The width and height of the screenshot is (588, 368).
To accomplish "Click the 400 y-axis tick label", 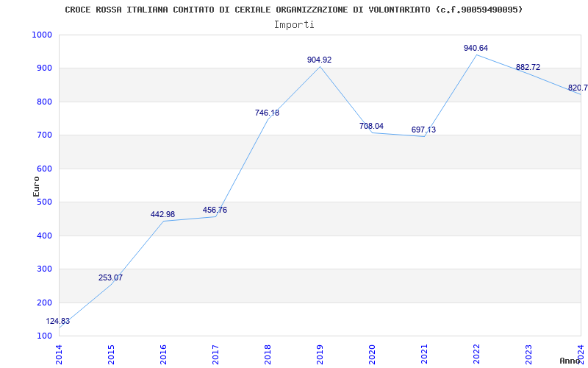I will tap(44, 236).
